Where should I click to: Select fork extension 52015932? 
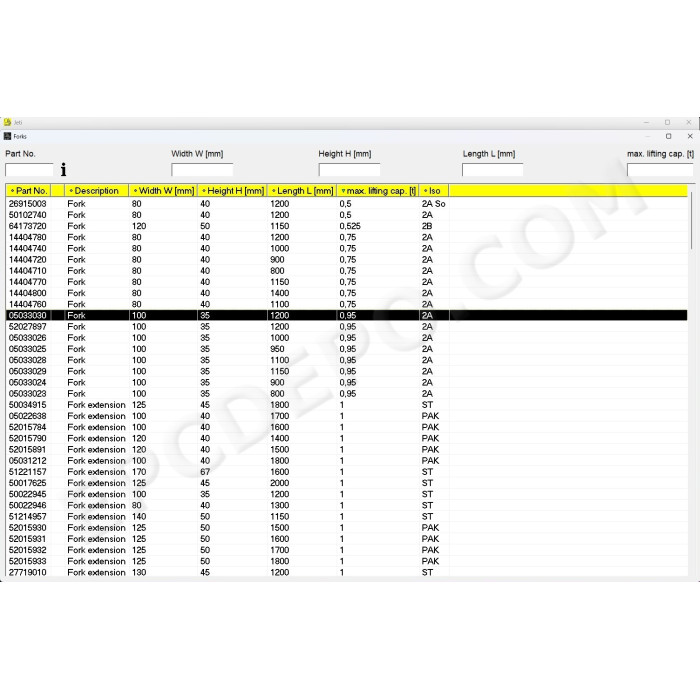[x=28, y=550]
